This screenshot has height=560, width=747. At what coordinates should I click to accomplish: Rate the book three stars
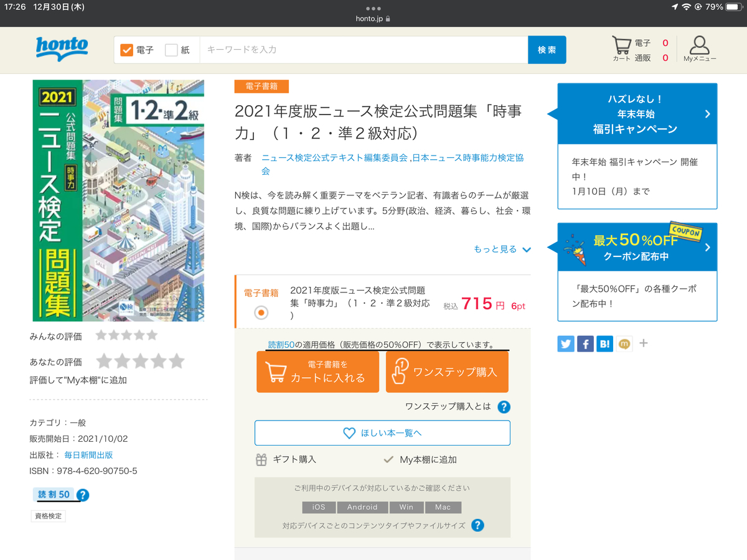[x=141, y=361]
